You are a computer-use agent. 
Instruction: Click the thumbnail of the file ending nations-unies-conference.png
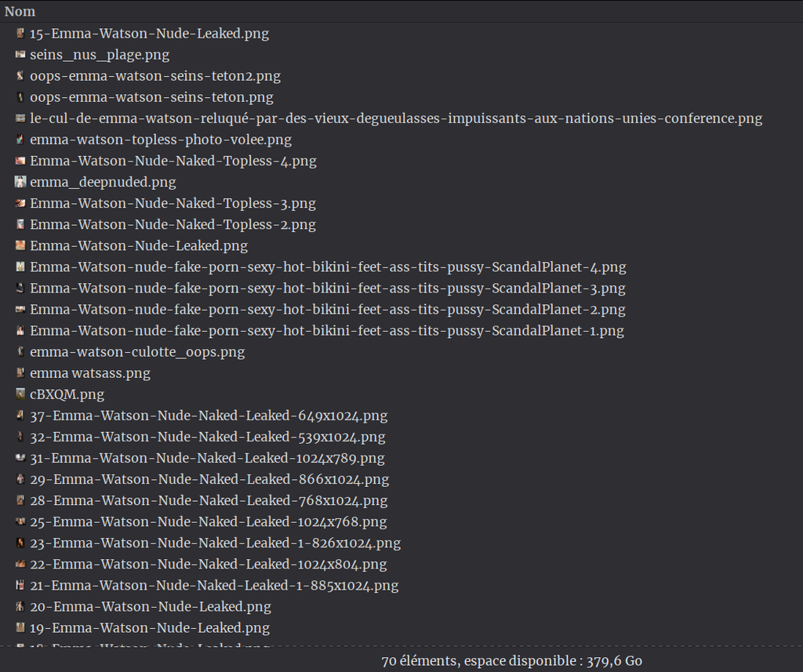[20, 118]
